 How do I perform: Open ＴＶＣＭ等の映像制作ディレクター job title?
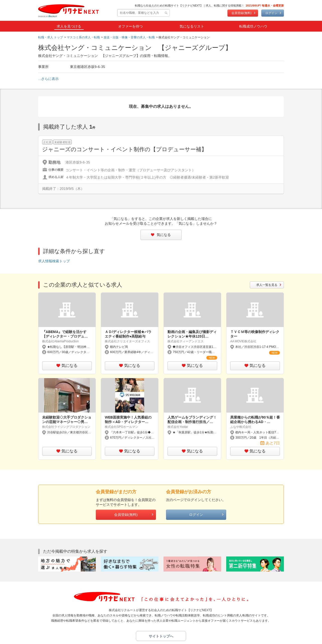(x=255, y=334)
